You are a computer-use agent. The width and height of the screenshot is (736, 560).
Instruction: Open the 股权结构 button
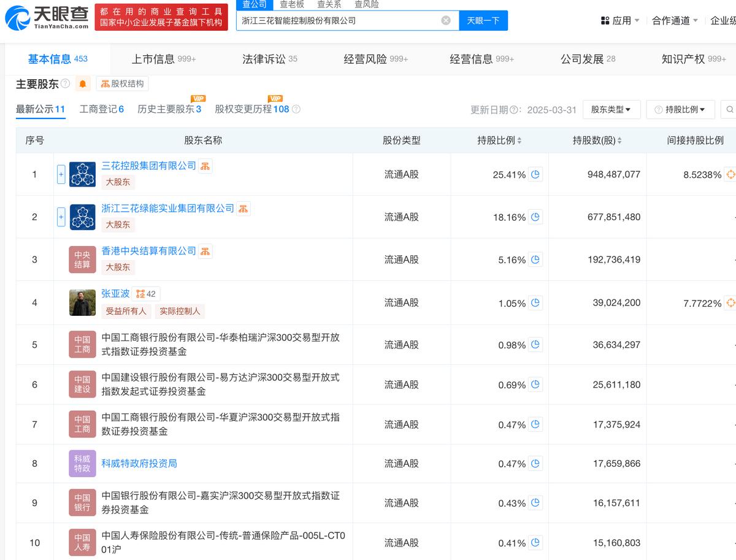(122, 83)
